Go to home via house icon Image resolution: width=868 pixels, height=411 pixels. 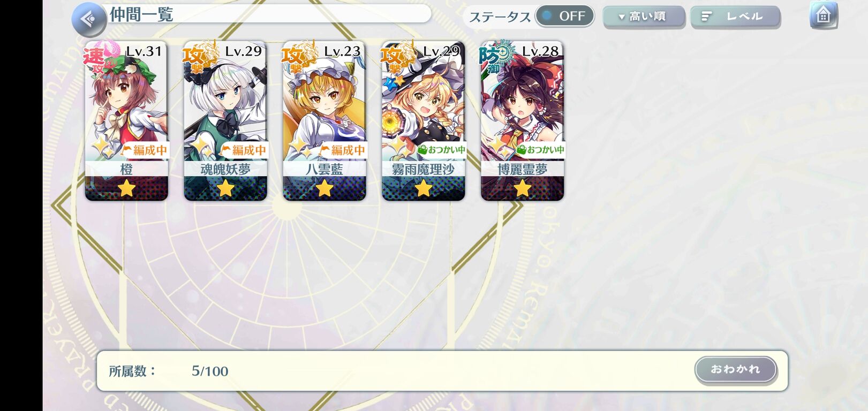tap(824, 15)
